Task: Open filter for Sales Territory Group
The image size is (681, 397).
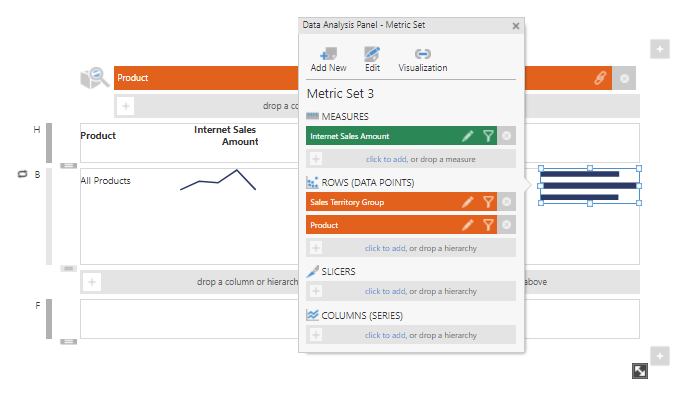Action: coord(488,202)
